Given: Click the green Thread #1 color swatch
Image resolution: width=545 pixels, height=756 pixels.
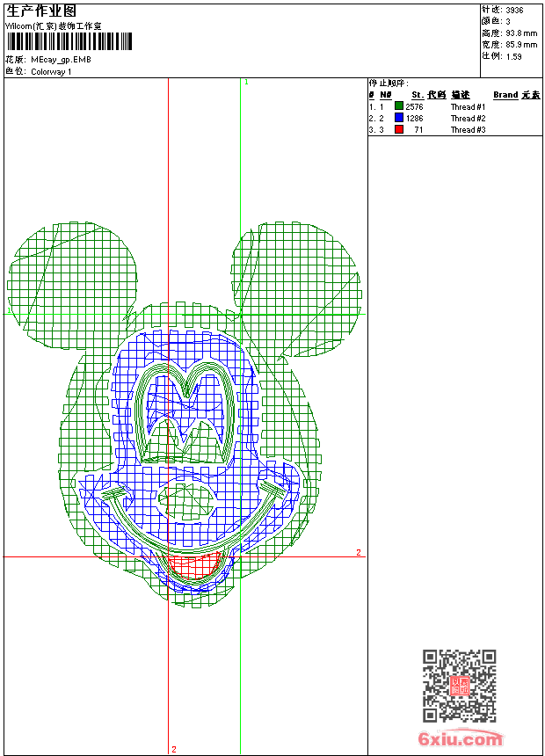Looking at the screenshot, I should tap(399, 106).
